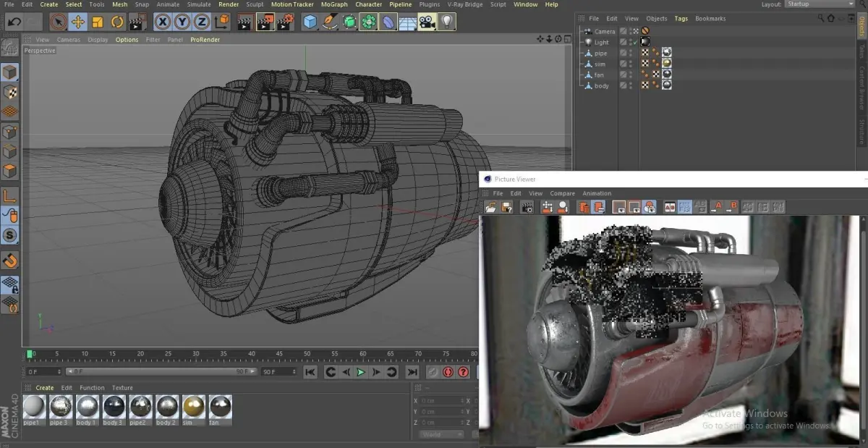This screenshot has width=868, height=448.
Task: Activate the Rotate tool
Action: tap(117, 22)
